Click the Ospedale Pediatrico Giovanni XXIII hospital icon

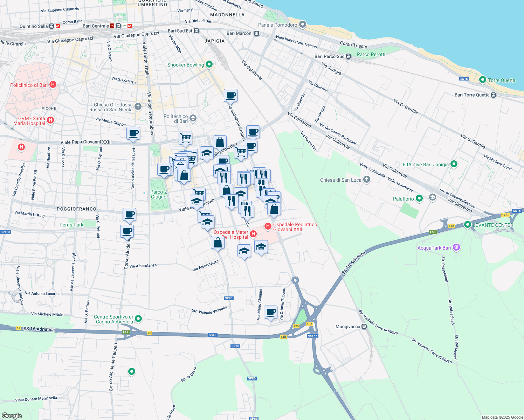(x=268, y=226)
